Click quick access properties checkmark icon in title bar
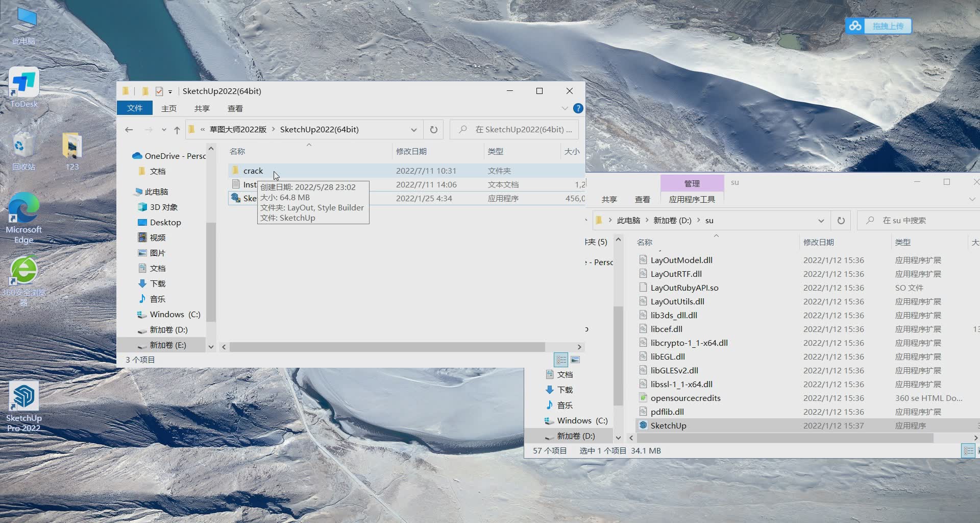 tap(159, 91)
